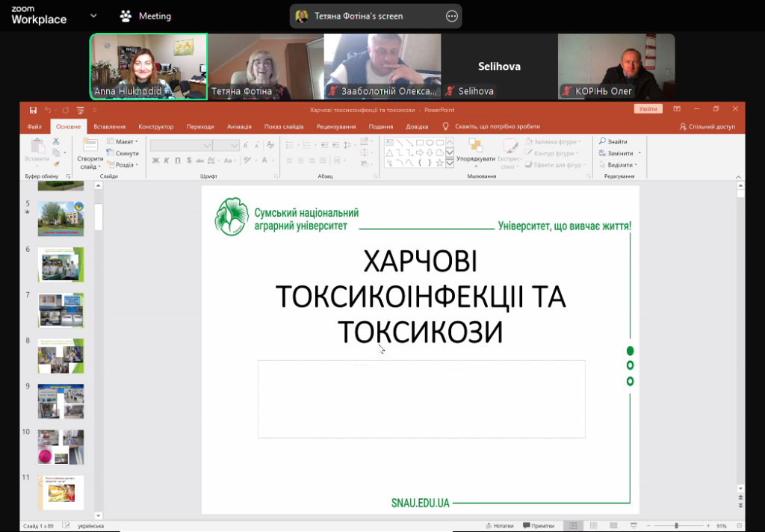This screenshot has height=532, width=765.
Task: Click the Увійти sign-in button
Action: pos(648,109)
